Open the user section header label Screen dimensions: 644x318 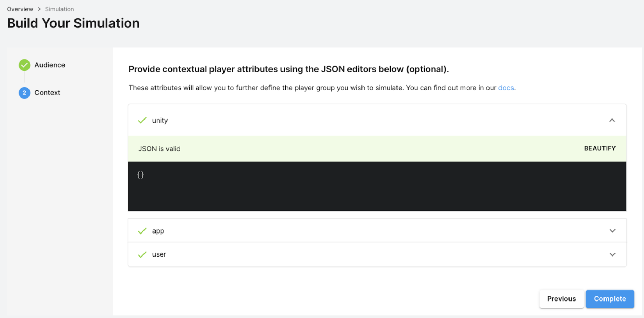pyautogui.click(x=159, y=254)
